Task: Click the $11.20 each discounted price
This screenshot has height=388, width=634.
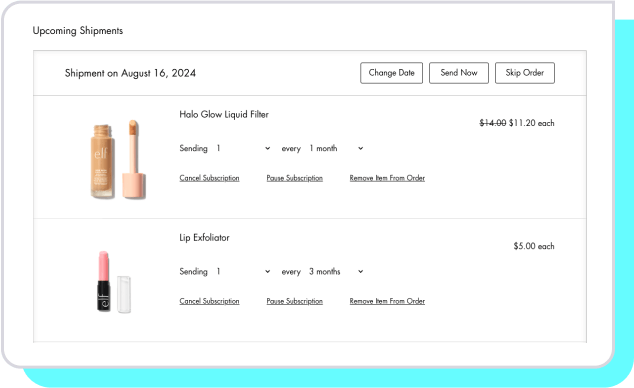Action: point(531,123)
